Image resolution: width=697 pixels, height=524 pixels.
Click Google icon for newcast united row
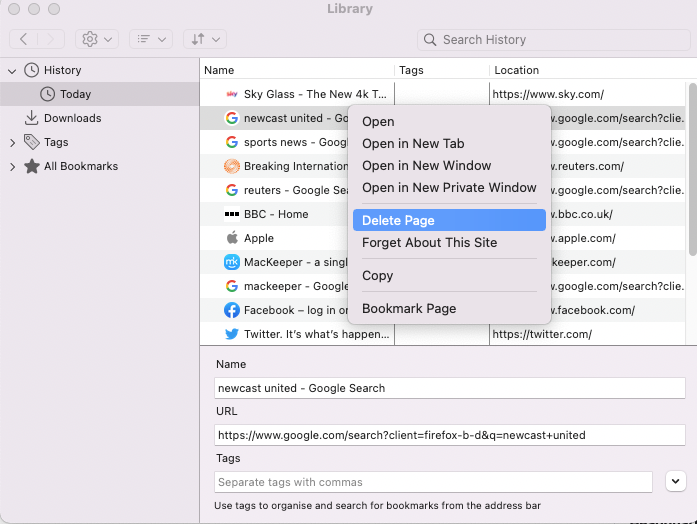(x=232, y=118)
